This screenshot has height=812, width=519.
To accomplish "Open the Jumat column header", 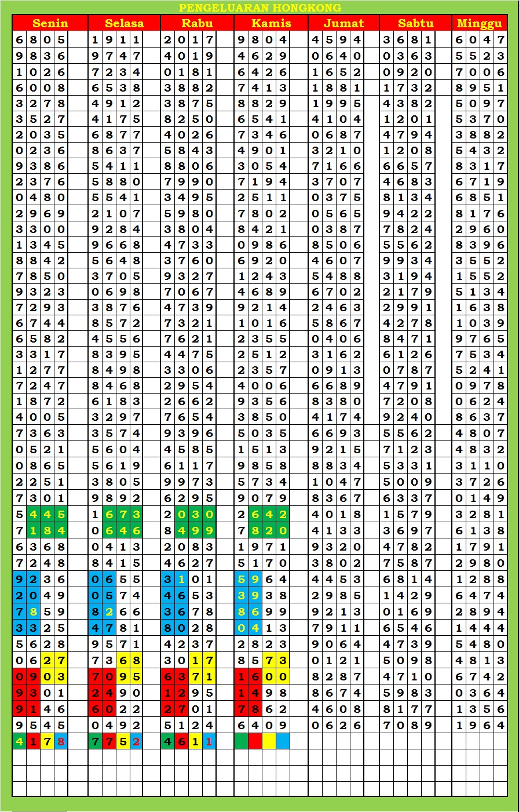I will 343,23.
